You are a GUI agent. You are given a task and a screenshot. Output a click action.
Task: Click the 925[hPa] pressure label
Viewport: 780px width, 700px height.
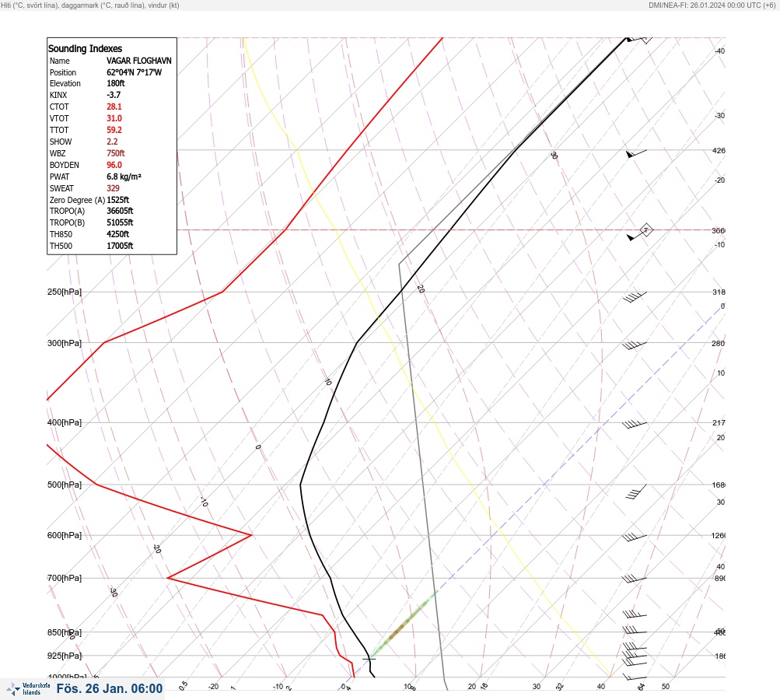point(65,656)
